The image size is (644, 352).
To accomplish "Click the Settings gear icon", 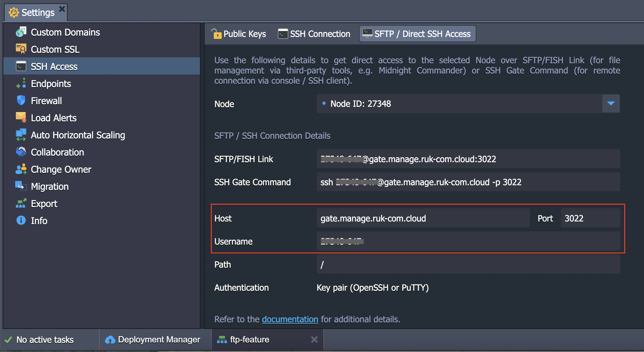I will point(14,12).
